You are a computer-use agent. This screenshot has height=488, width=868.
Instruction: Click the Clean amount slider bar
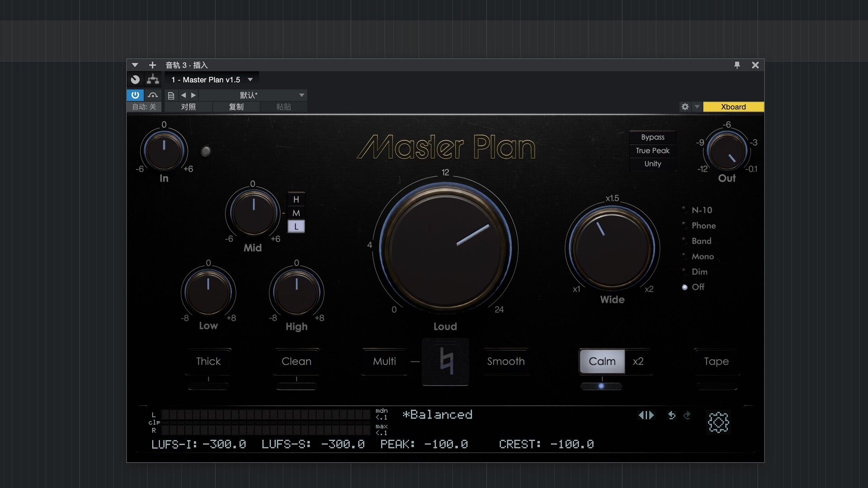(297, 386)
